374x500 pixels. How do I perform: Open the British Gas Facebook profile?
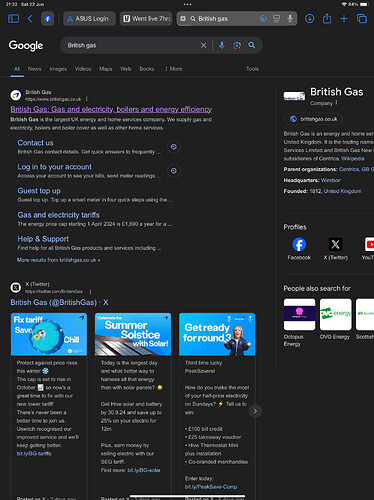point(299,249)
